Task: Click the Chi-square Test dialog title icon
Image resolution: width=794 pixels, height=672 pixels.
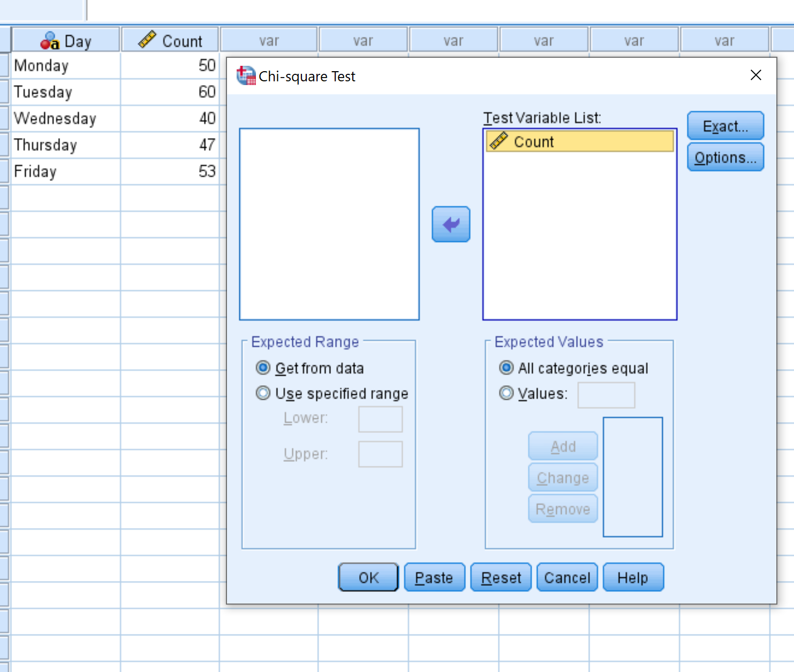Action: 246,75
